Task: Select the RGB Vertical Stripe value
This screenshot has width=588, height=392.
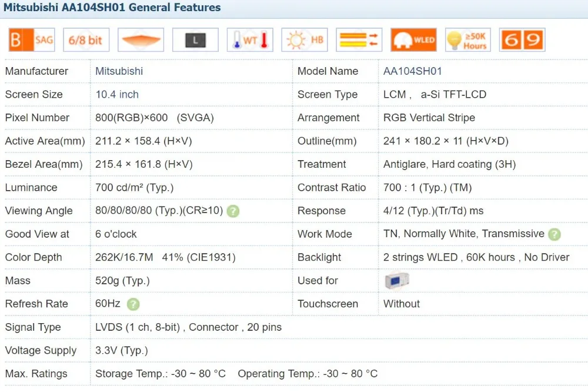Action: [x=429, y=118]
